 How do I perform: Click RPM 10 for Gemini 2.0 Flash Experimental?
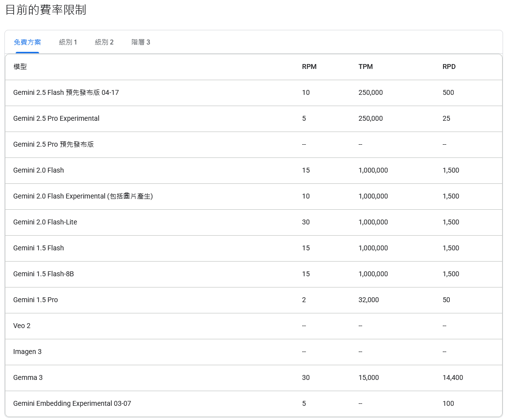306,196
